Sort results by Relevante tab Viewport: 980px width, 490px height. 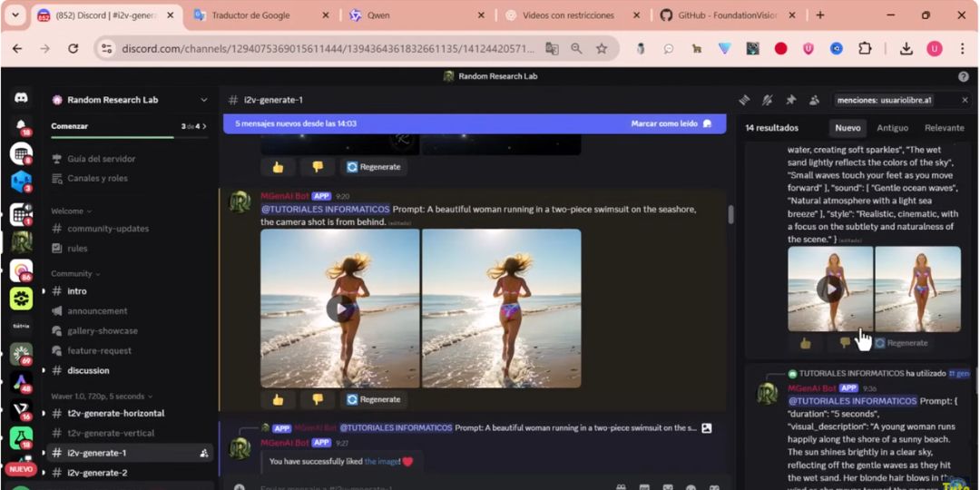point(944,128)
